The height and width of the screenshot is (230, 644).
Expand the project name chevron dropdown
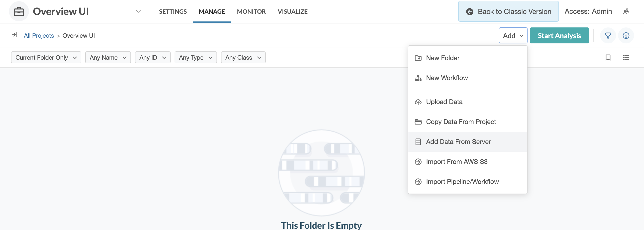coord(138,11)
